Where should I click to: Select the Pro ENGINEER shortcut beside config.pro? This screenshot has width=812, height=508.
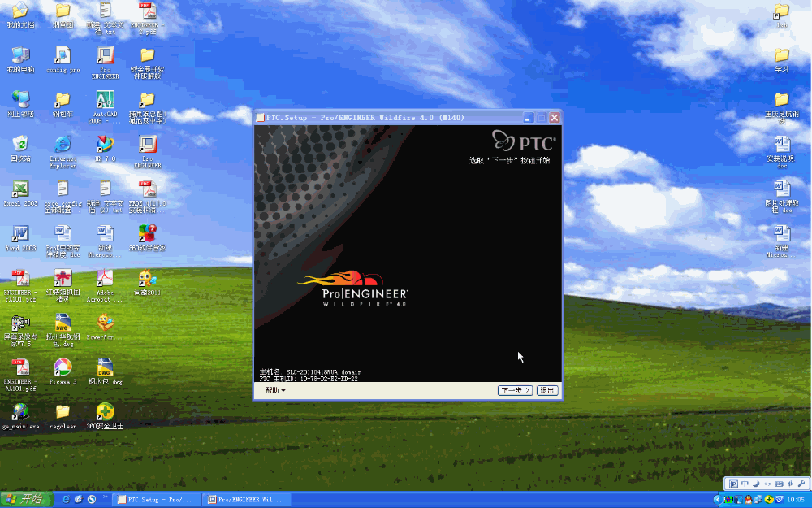pos(105,63)
